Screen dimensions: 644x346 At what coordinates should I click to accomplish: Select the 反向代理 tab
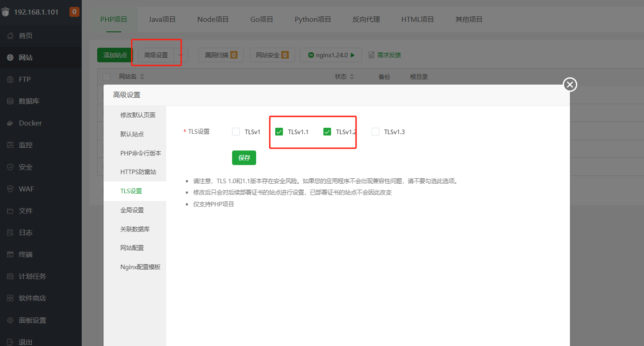coord(366,20)
